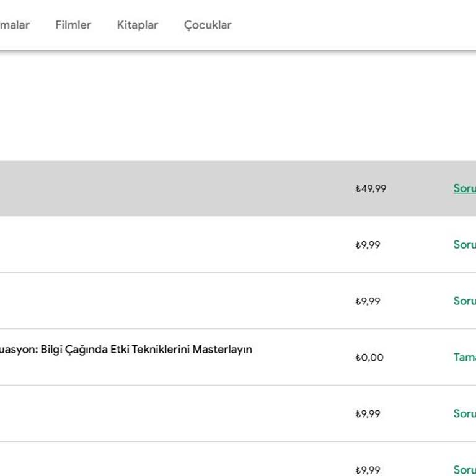Click Soru link in the bottom ₺9,99 row
Viewport: 476px width, 476px height.
[x=464, y=470]
